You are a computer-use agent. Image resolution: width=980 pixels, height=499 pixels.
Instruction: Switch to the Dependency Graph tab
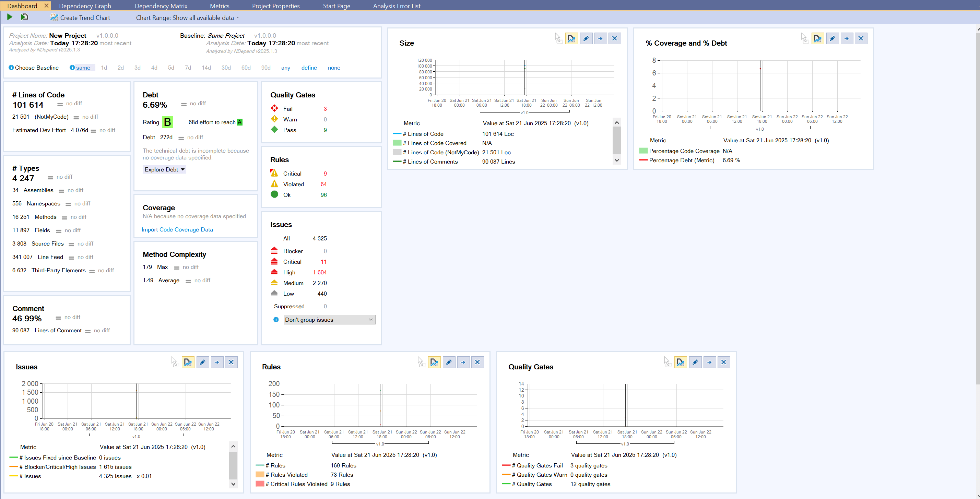[x=85, y=6]
